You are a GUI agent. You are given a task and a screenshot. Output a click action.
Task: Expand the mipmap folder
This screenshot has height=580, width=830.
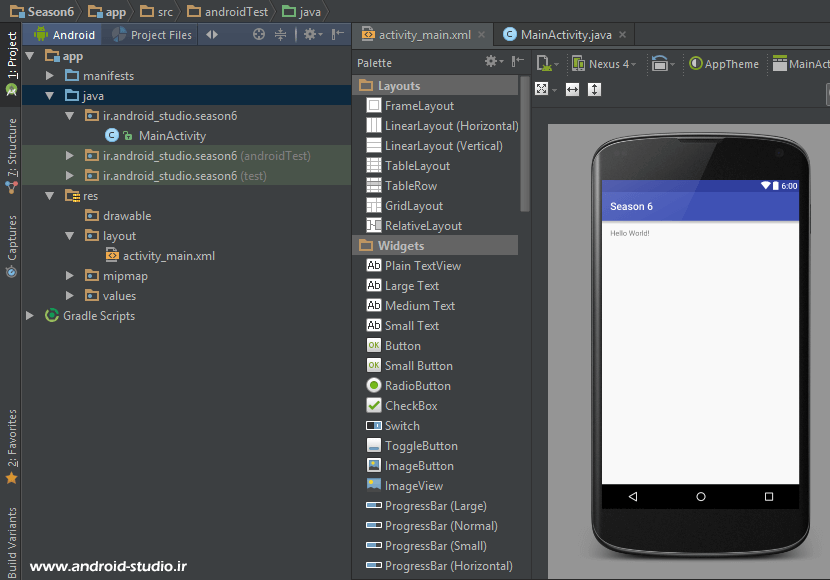[x=70, y=276]
